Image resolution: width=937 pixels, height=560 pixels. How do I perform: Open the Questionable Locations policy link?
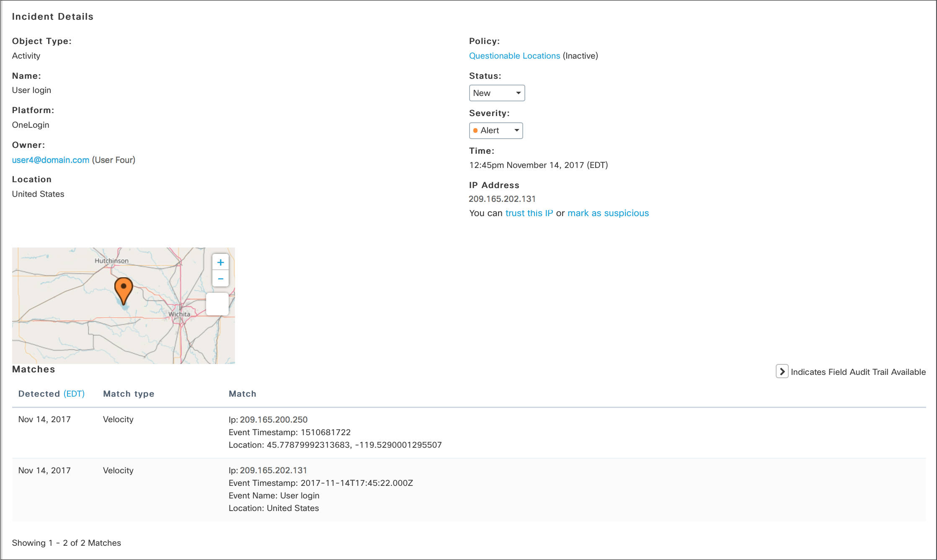[514, 56]
